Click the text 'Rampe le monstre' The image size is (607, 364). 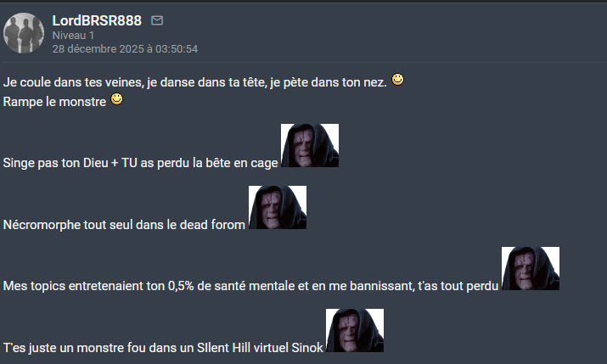(54, 102)
